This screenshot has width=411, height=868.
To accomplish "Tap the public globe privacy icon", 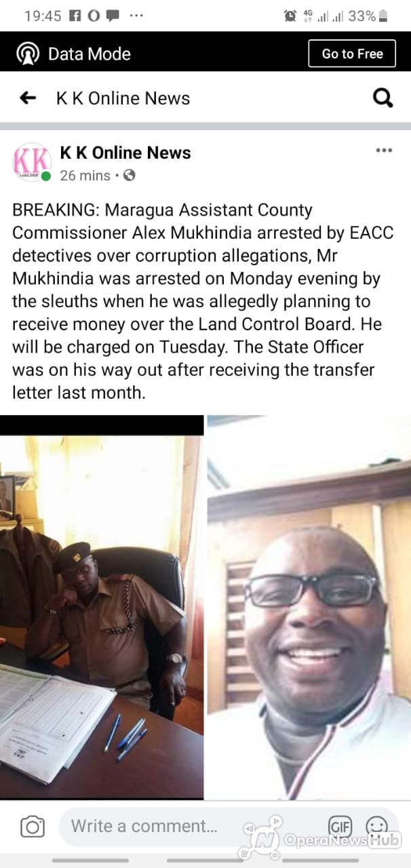I will (129, 175).
